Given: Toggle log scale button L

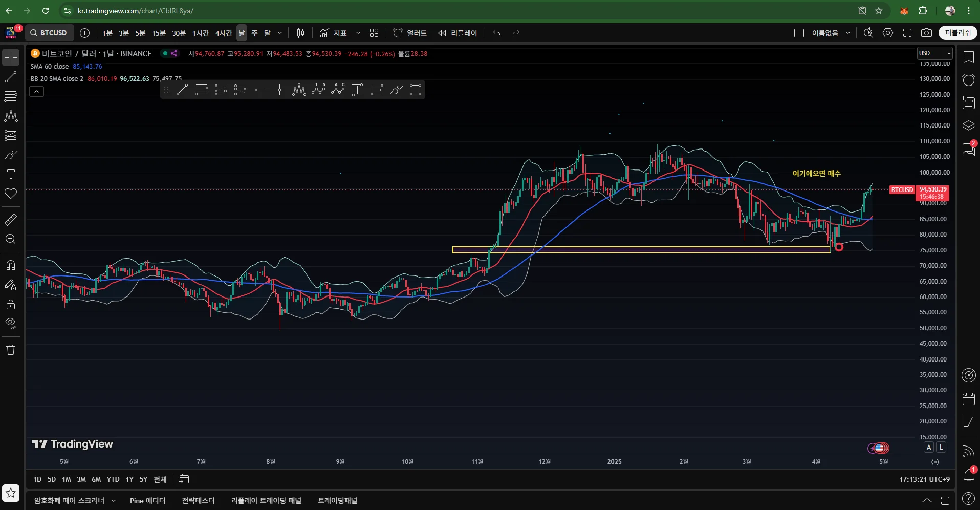Looking at the screenshot, I should coord(941,447).
